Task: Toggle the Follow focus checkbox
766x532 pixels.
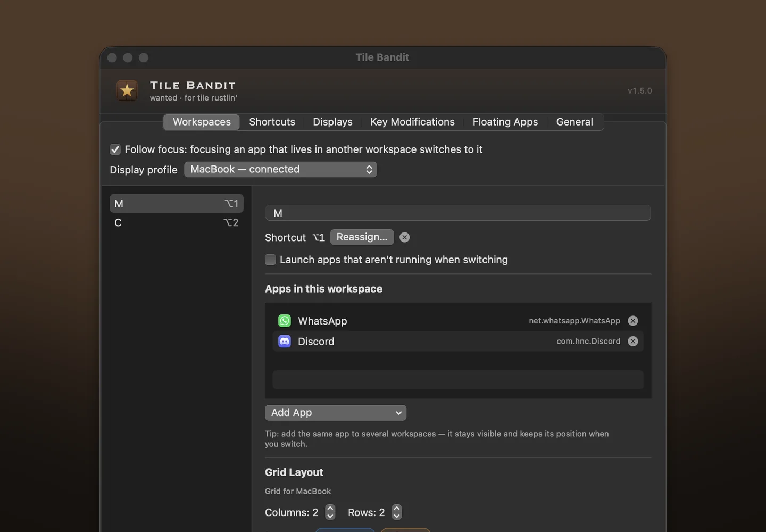Action: [115, 149]
